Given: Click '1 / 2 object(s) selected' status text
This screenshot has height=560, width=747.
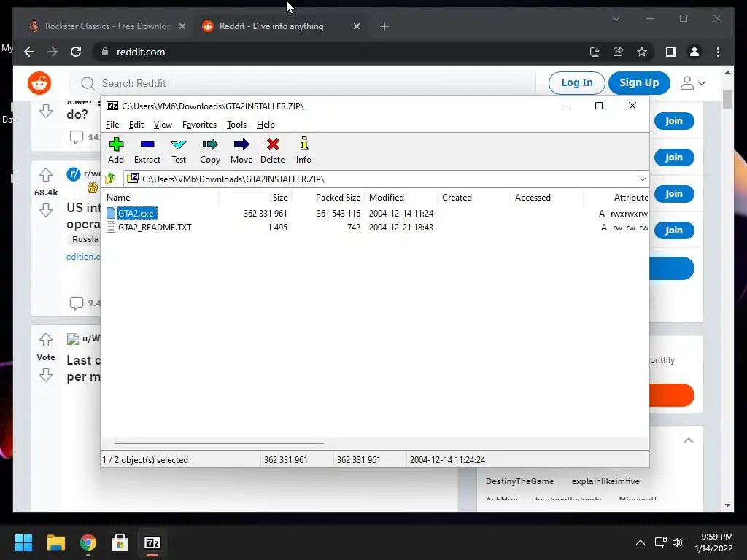Looking at the screenshot, I should [x=145, y=460].
